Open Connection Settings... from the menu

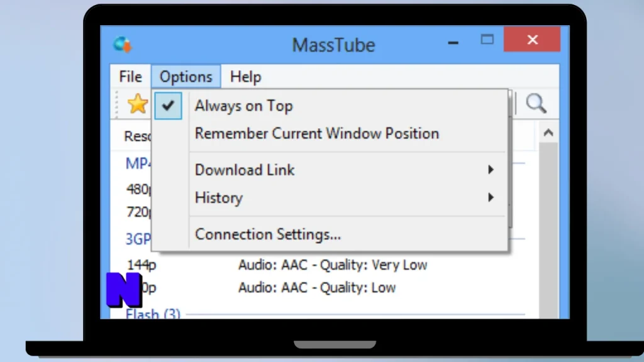(267, 234)
